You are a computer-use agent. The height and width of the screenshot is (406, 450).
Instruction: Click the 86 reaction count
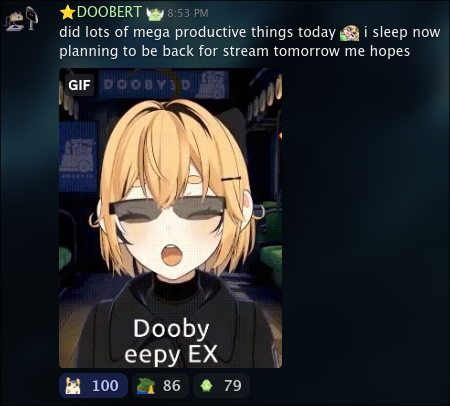point(172,386)
